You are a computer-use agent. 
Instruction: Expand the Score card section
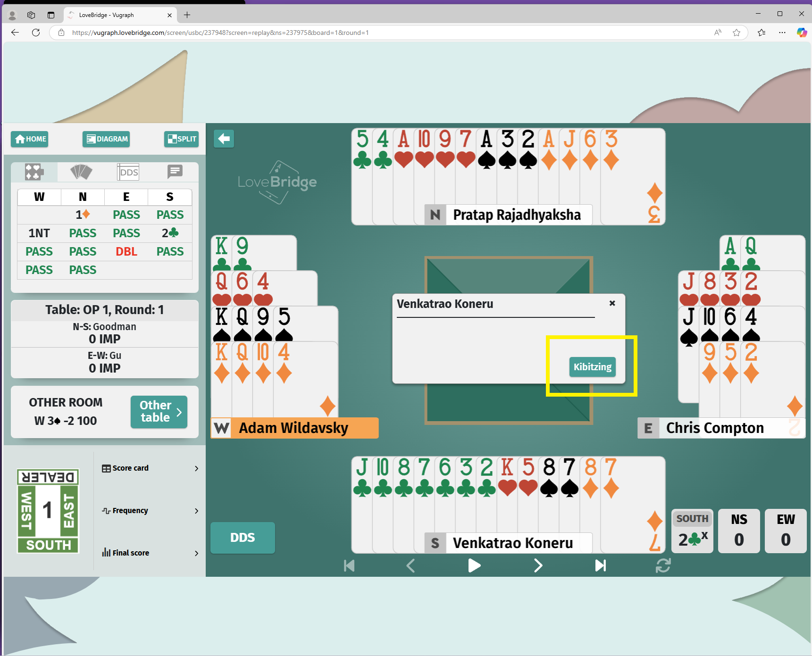click(x=150, y=468)
